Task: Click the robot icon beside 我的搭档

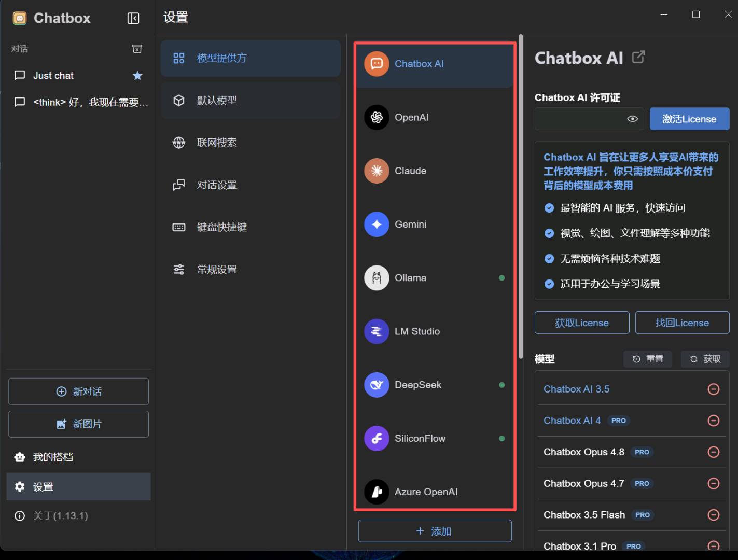Action: (x=20, y=457)
